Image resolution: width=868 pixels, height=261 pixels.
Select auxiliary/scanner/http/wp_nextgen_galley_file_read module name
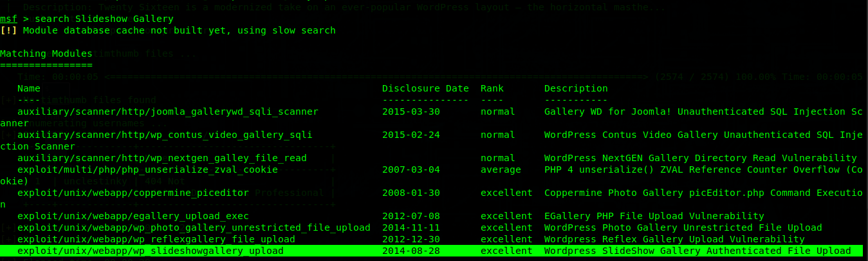[x=162, y=158]
